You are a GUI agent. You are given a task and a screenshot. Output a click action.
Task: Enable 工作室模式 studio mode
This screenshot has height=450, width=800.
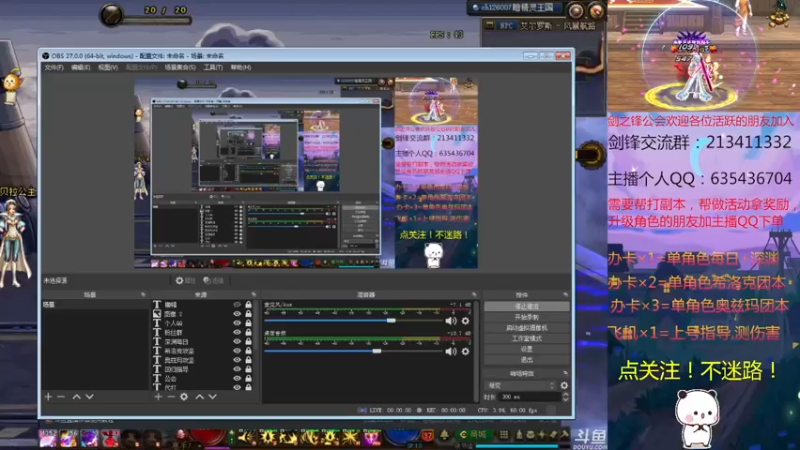point(527,338)
